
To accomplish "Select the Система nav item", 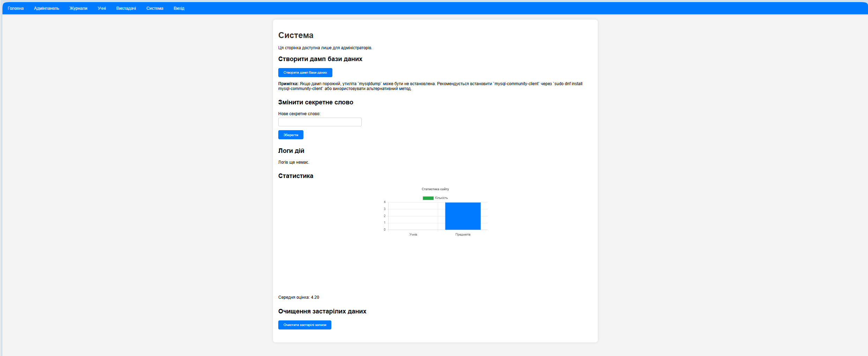I will tap(155, 8).
